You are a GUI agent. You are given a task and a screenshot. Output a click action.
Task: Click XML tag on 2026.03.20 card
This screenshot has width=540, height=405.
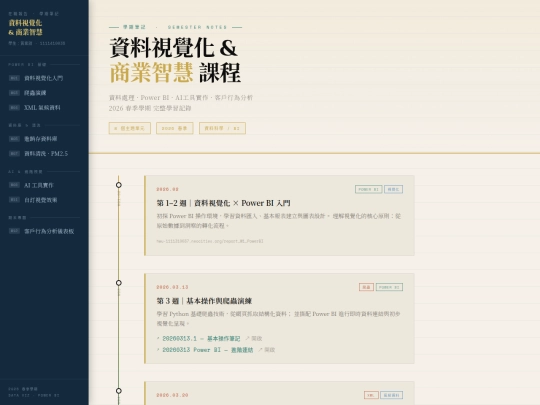371,395
